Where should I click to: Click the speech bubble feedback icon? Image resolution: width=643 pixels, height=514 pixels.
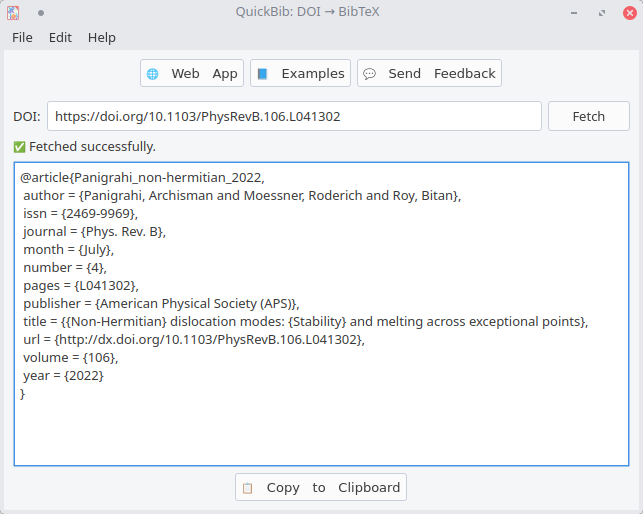[369, 74]
